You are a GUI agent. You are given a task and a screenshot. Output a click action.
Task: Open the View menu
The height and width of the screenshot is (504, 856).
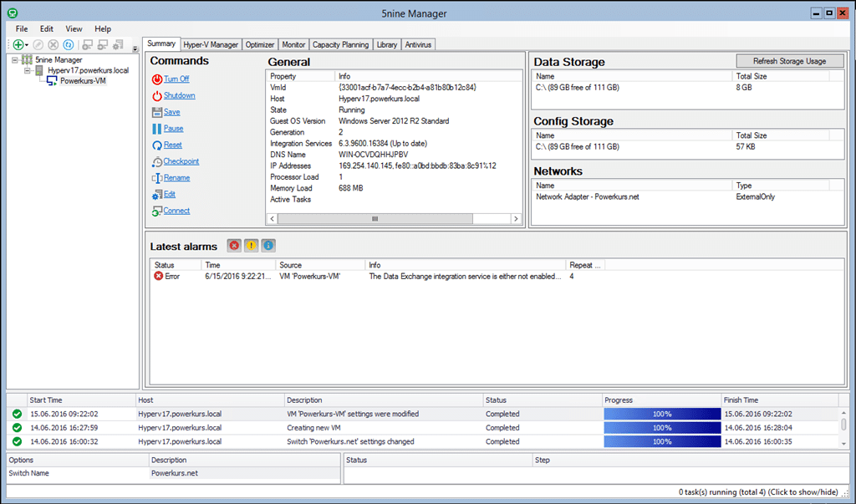click(x=74, y=29)
